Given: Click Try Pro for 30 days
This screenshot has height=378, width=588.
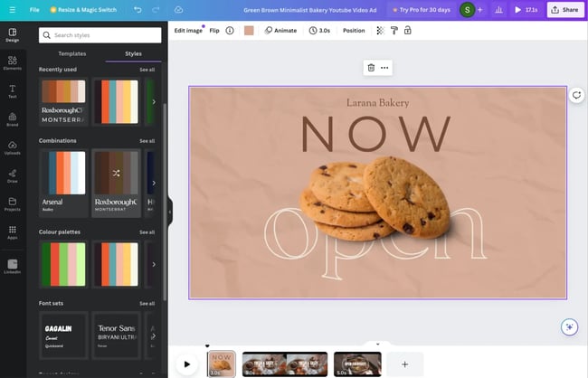Looking at the screenshot, I should click(420, 9).
